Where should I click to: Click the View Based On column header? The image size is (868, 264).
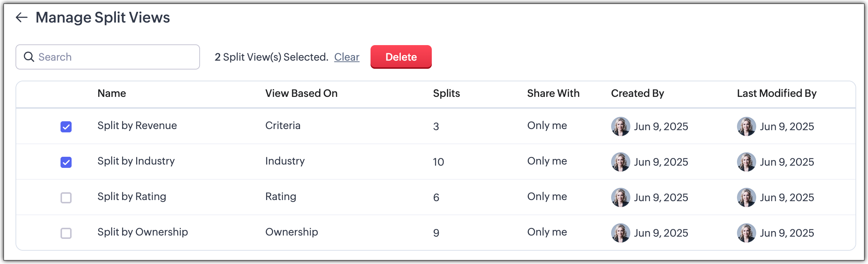tap(301, 93)
